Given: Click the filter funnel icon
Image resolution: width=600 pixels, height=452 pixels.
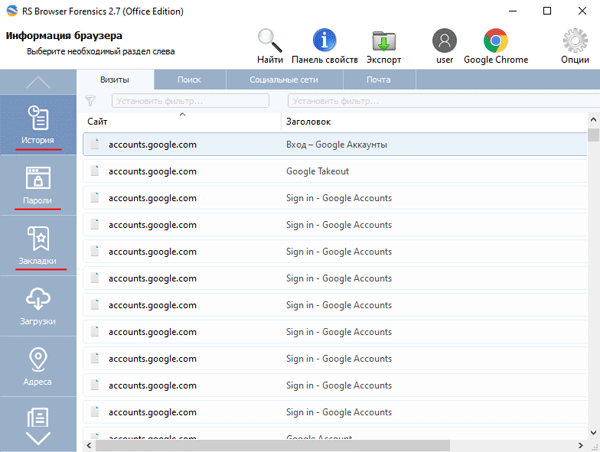Looking at the screenshot, I should pyautogui.click(x=90, y=101).
